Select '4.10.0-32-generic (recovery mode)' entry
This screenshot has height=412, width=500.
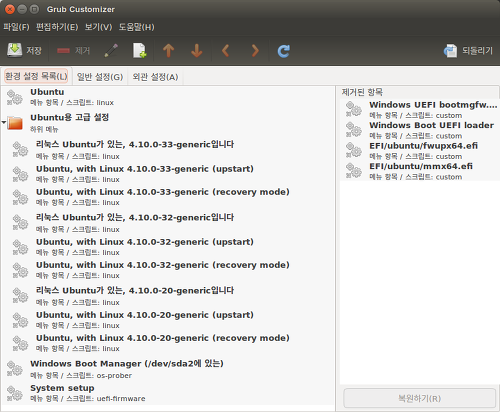[x=163, y=265]
